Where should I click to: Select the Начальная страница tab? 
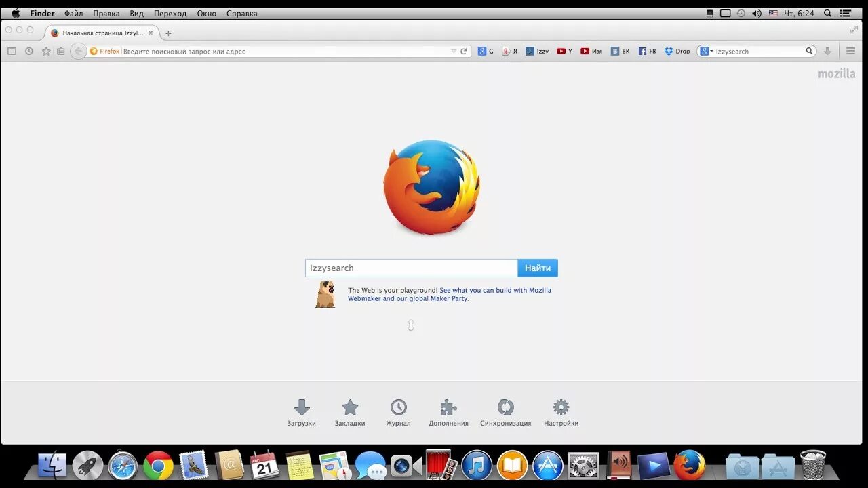(x=102, y=33)
